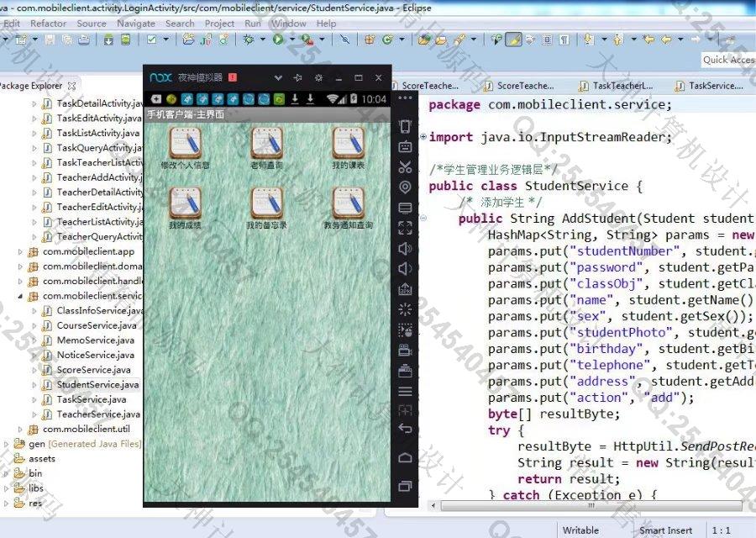Select StudentService.java in Package Explorer
The height and width of the screenshot is (538, 756).
tap(97, 384)
